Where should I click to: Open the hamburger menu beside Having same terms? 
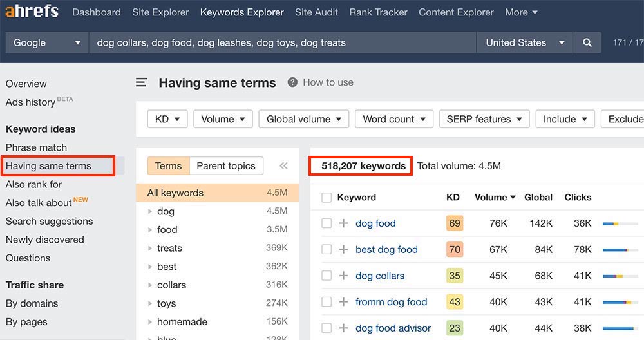(x=141, y=82)
